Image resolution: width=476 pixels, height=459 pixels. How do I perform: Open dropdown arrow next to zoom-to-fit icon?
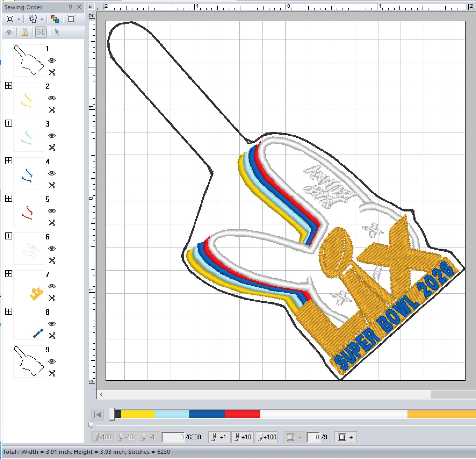(19, 19)
